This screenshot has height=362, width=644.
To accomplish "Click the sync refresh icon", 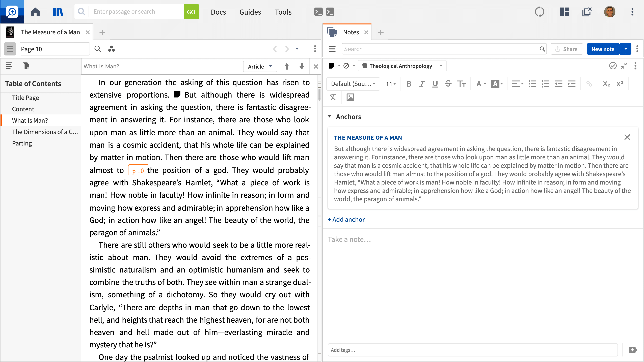I will (x=539, y=12).
